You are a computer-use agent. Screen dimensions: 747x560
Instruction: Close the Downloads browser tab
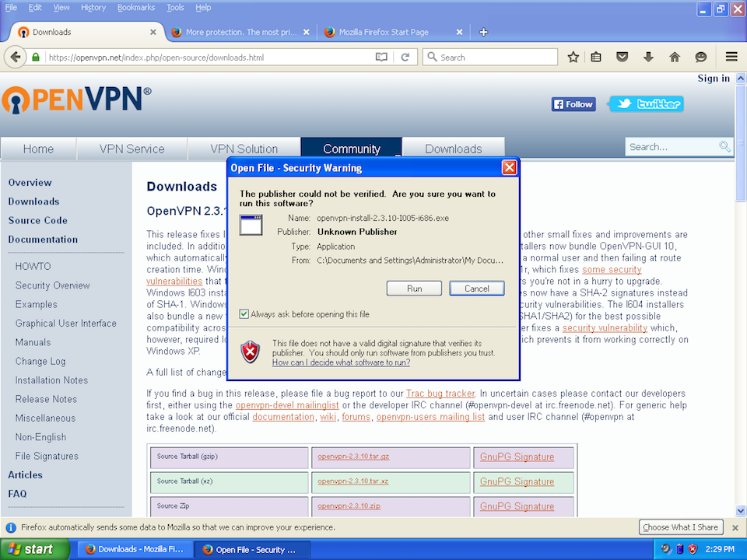(153, 32)
